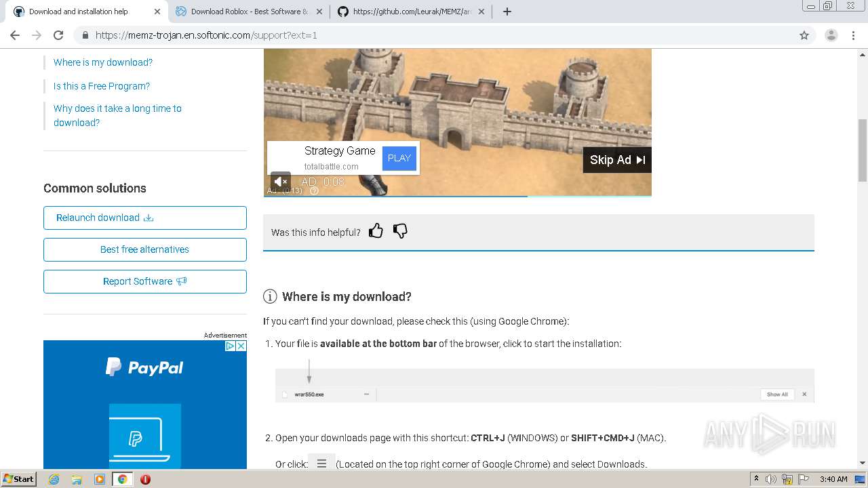Open Chrome's three-dot menu

click(x=853, y=35)
